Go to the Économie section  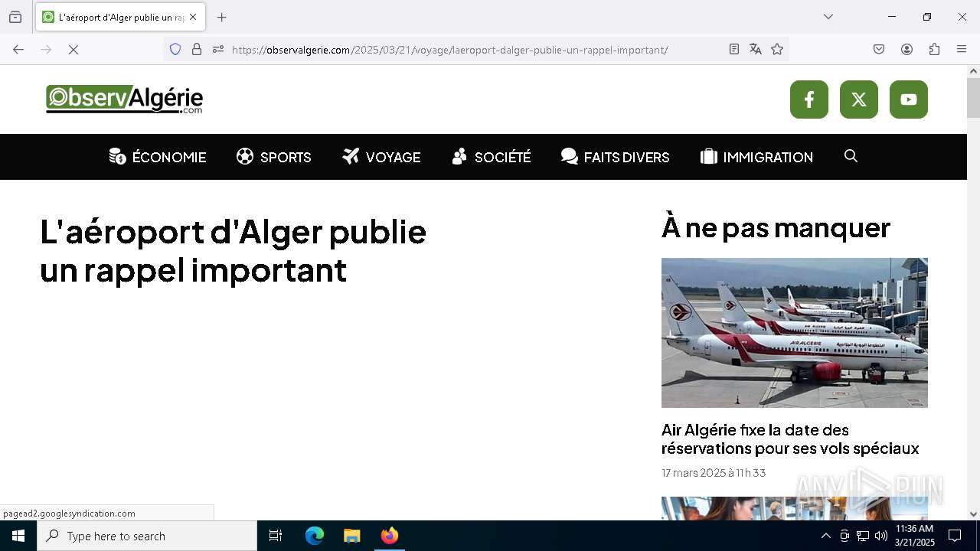(158, 157)
